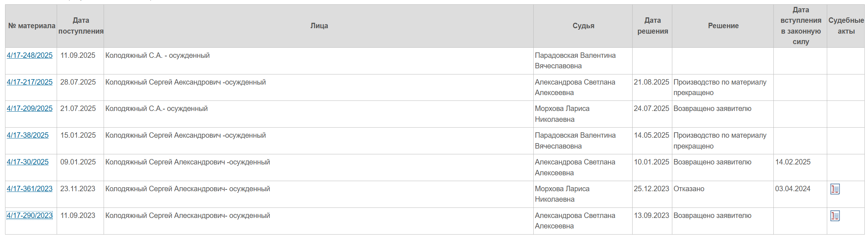The width and height of the screenshot is (868, 240).
Task: Open court act document icon for case 4/17-361/2023
Action: click(835, 189)
